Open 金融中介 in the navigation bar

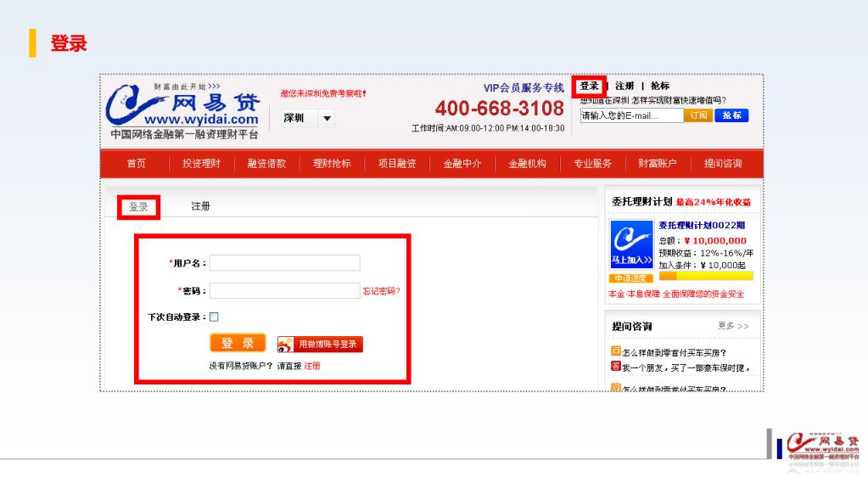[462, 164]
